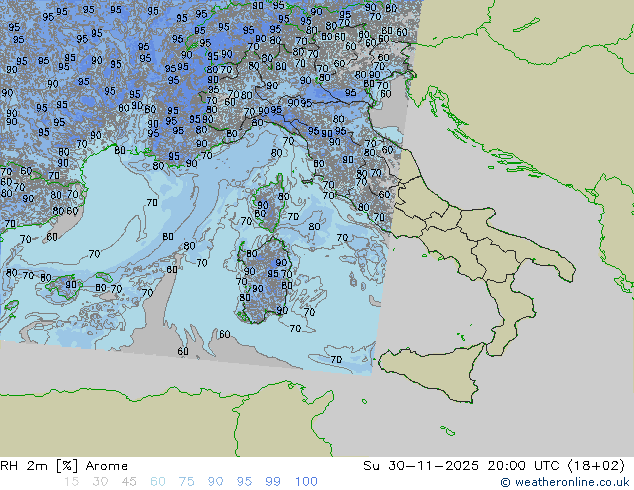Click the 30 value in the color legend
Image resolution: width=634 pixels, height=490 pixels.
pyautogui.click(x=100, y=482)
